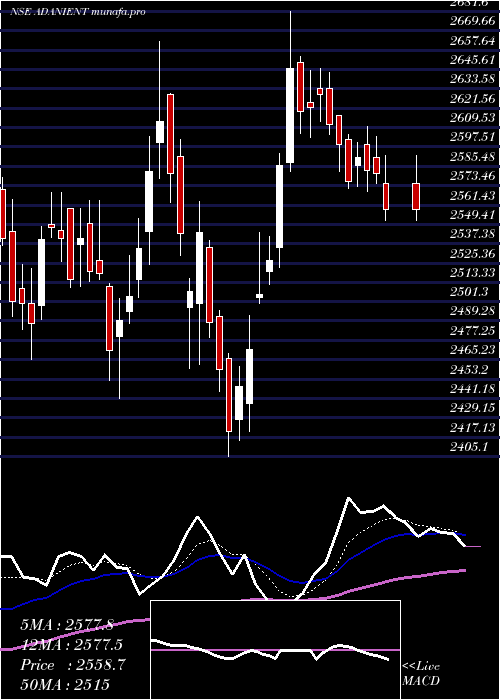
Task: Click the 2489.28 price label
Action: click(x=472, y=311)
